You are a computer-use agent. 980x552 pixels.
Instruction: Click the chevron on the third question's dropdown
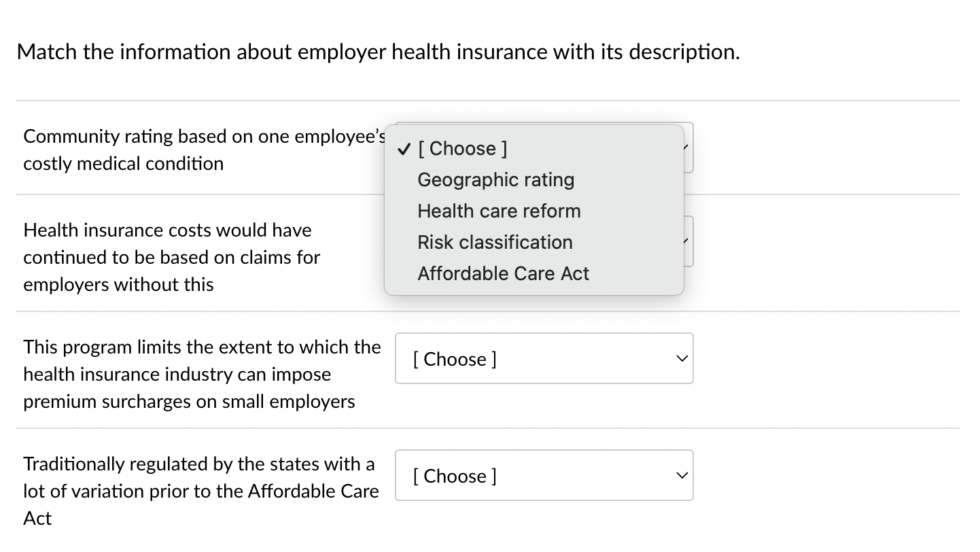click(x=680, y=358)
